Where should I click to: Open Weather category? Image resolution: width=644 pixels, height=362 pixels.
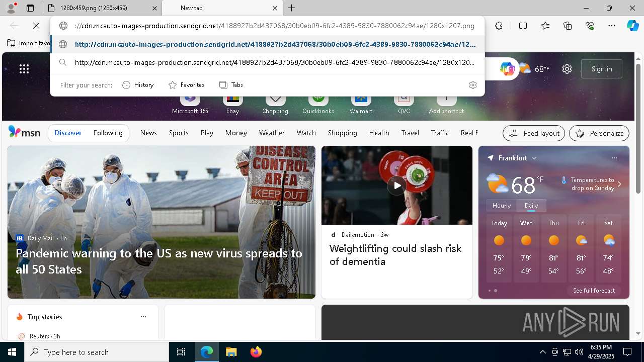tap(272, 133)
